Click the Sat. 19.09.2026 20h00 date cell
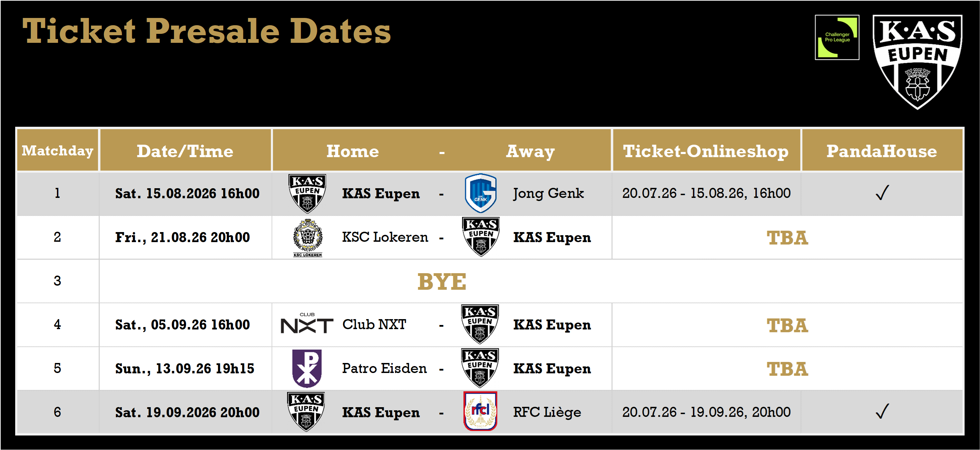The image size is (980, 450). click(187, 412)
